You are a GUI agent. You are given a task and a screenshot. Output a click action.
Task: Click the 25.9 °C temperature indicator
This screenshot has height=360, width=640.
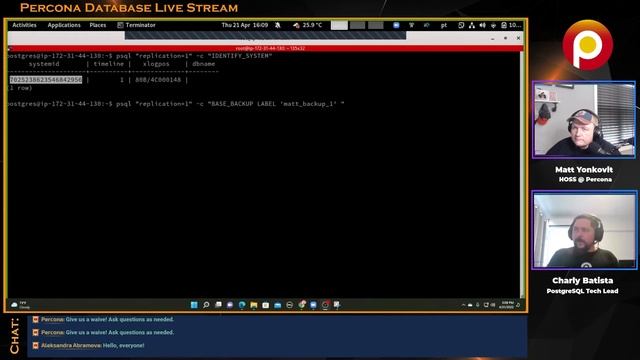pos(307,25)
